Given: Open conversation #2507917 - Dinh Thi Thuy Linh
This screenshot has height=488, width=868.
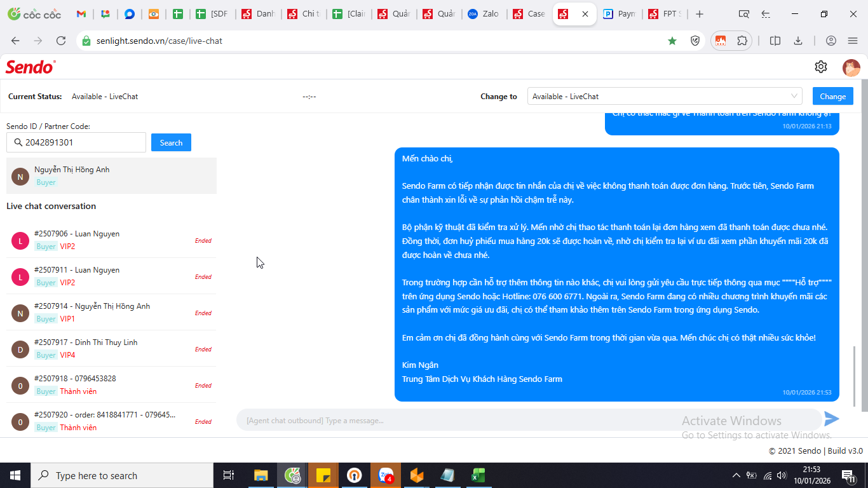Looking at the screenshot, I should (111, 348).
